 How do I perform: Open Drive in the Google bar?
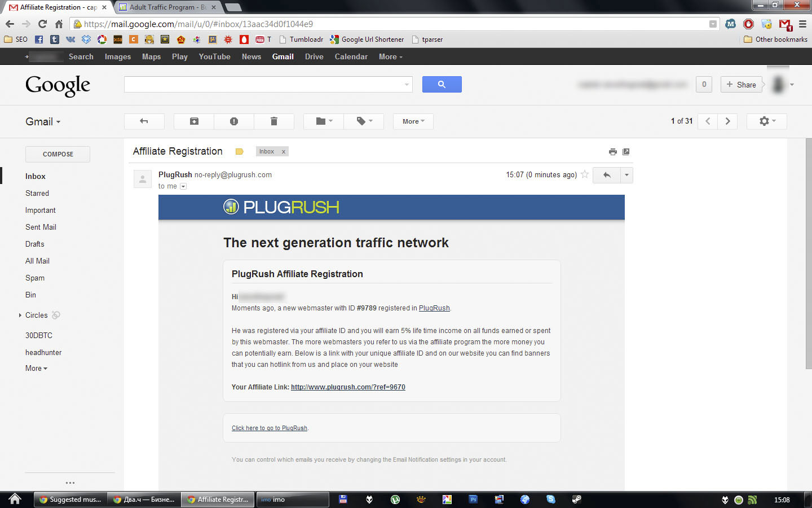314,56
